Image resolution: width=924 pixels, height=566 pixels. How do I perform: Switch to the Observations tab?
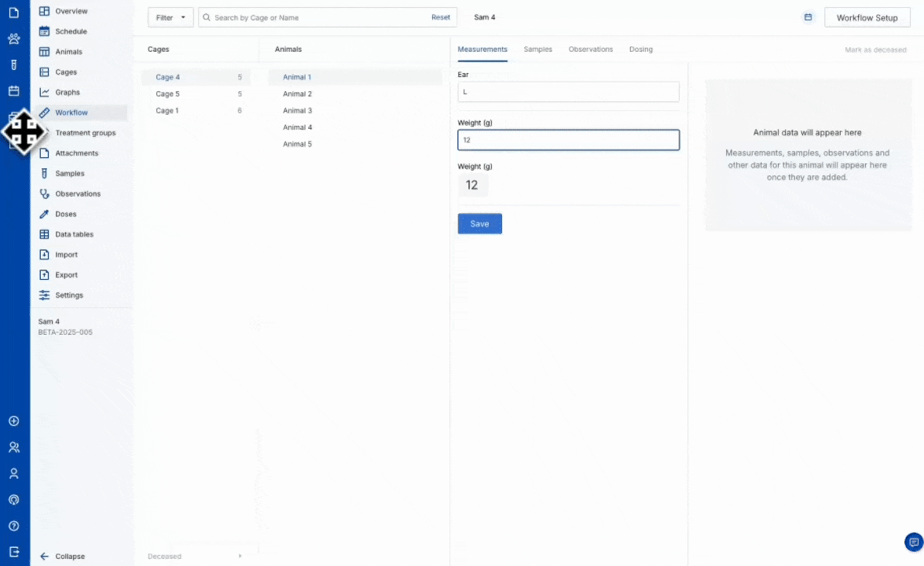point(590,50)
